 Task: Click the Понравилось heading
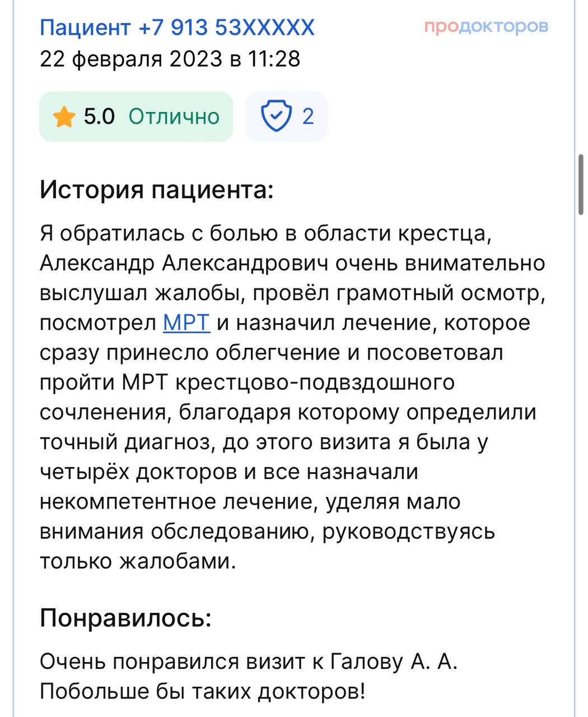coord(126,618)
